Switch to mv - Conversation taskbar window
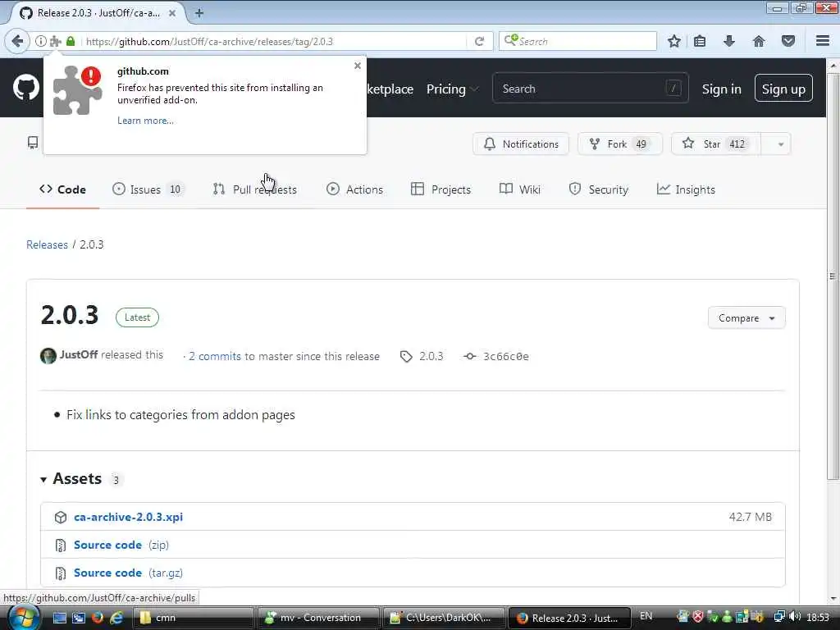The height and width of the screenshot is (630, 840). (319, 618)
